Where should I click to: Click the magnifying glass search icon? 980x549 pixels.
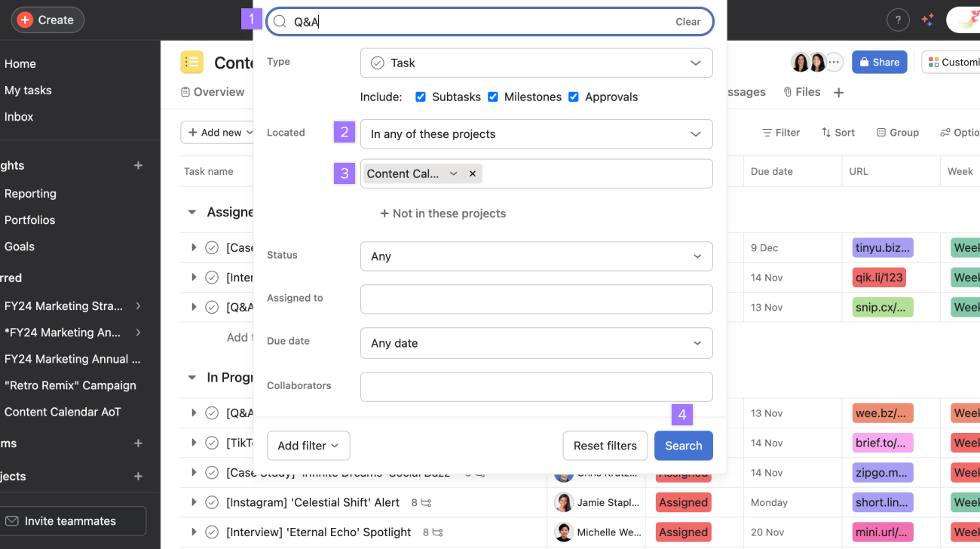click(x=280, y=22)
